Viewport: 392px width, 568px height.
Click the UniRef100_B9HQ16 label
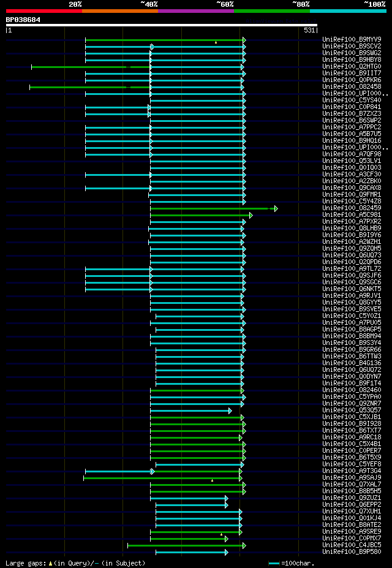[352, 141]
